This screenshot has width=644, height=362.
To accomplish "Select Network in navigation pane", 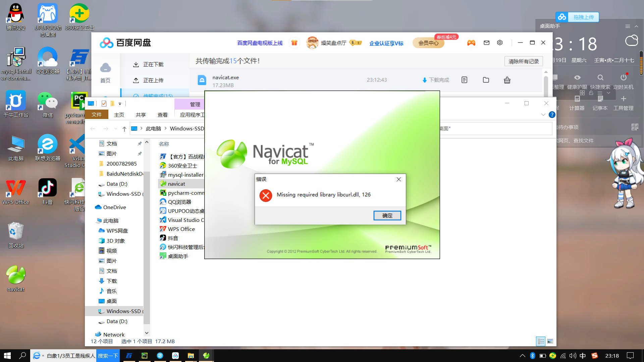I will (114, 335).
